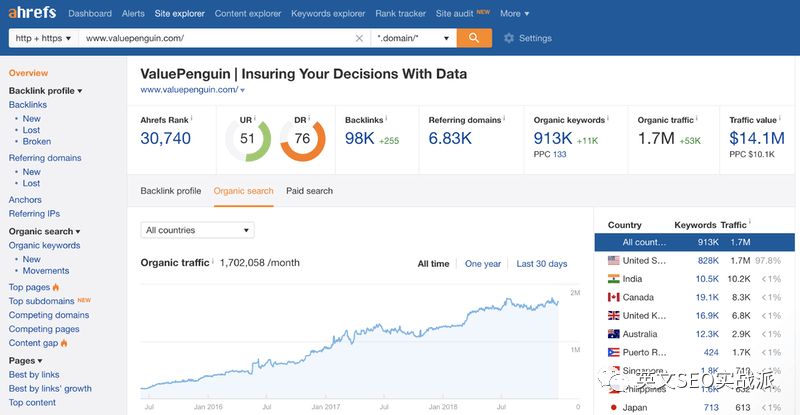800x415 pixels.
Task: Click the India flag icon
Action: [613, 279]
